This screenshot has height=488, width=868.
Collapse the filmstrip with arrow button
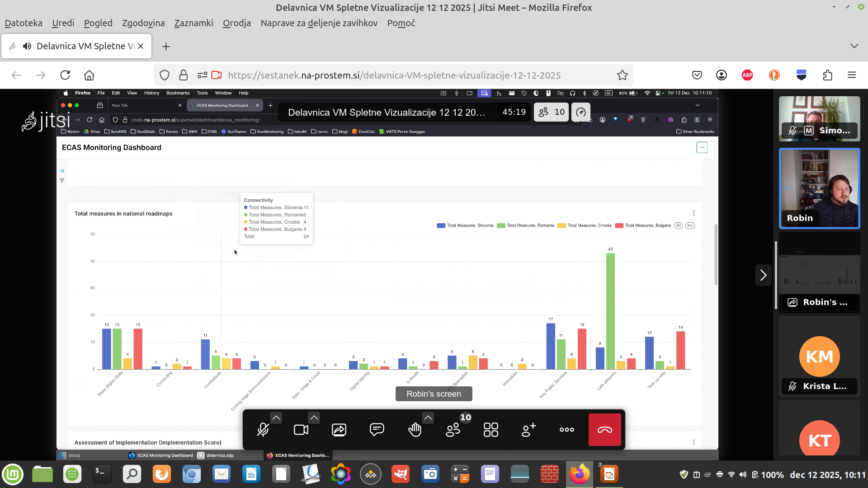pyautogui.click(x=763, y=275)
